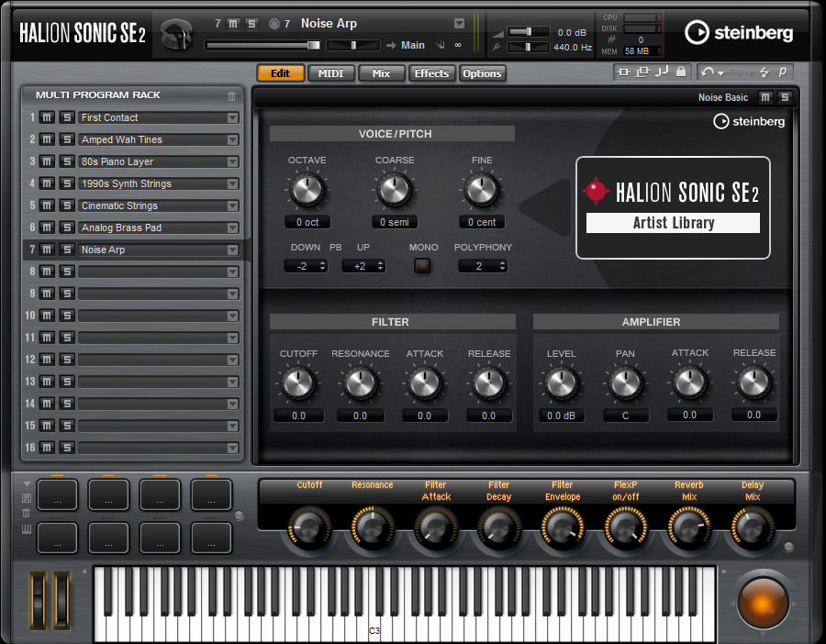Click the global AUX effects bypass icon
Screen dimensions: 826x644
[642, 72]
